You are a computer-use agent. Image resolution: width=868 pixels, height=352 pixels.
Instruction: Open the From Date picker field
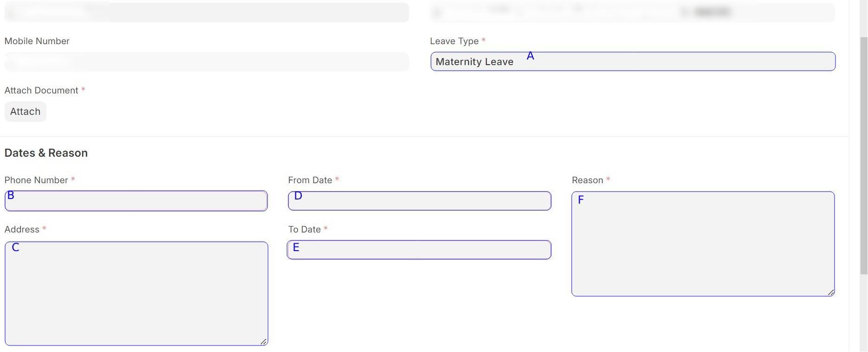tap(419, 201)
